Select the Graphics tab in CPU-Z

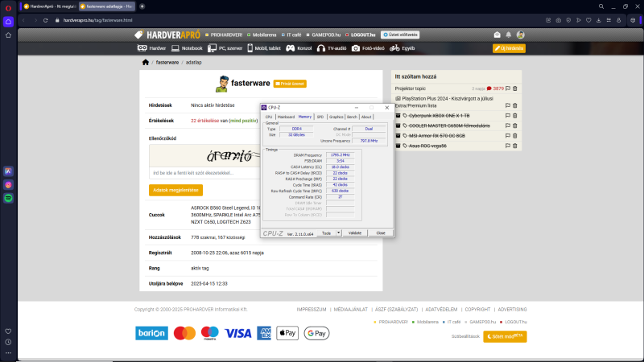pos(336,117)
